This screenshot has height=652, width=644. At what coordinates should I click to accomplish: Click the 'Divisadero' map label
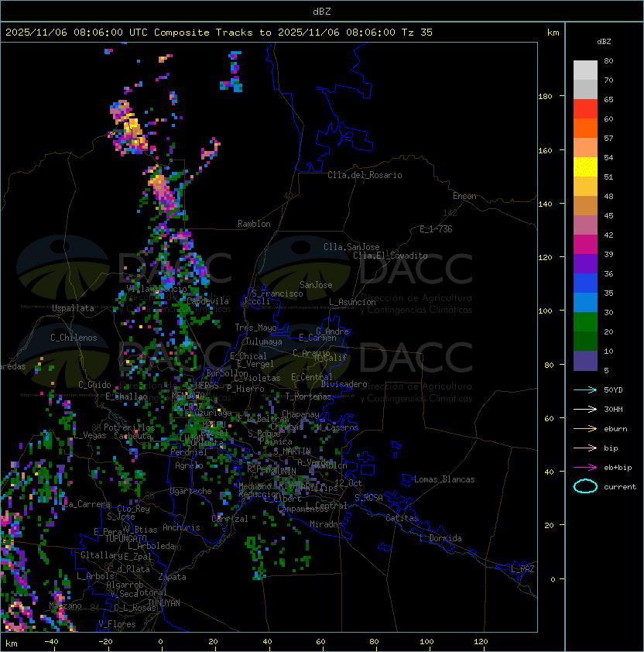click(x=344, y=384)
